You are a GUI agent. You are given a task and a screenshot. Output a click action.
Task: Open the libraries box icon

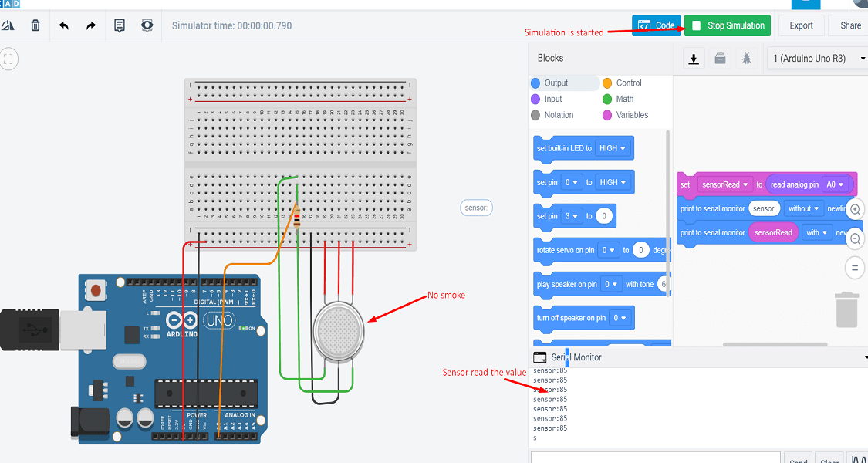click(x=720, y=58)
